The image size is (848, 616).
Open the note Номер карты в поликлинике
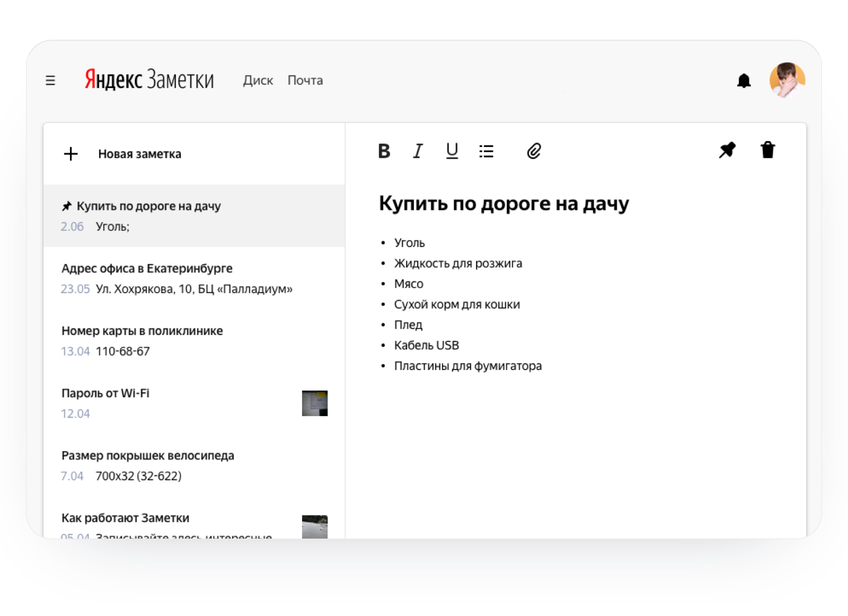[142, 331]
